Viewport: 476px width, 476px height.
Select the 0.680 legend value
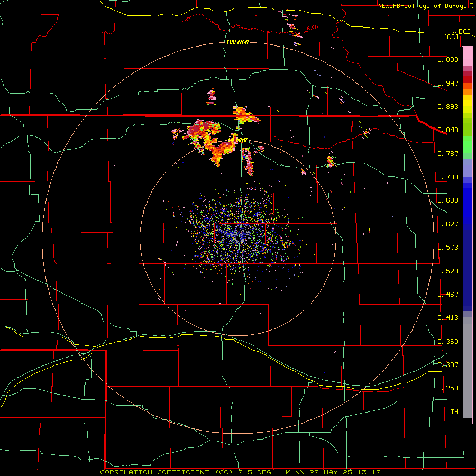[x=448, y=200]
